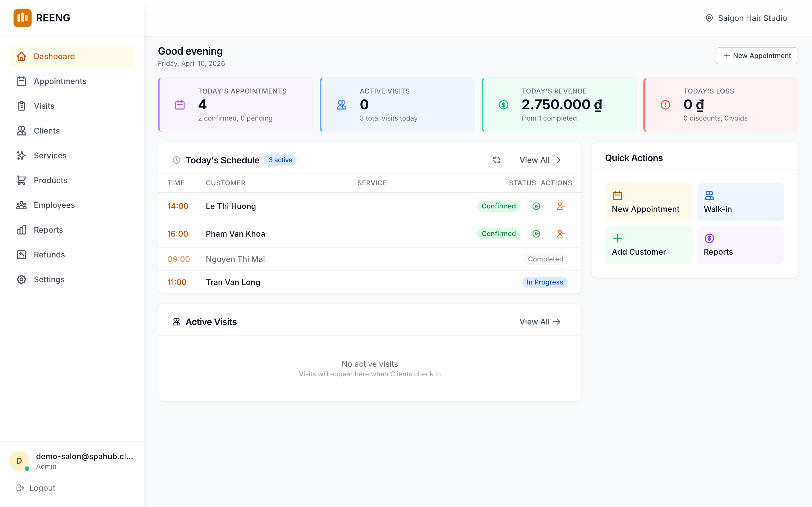Open the Visits section

tap(44, 106)
